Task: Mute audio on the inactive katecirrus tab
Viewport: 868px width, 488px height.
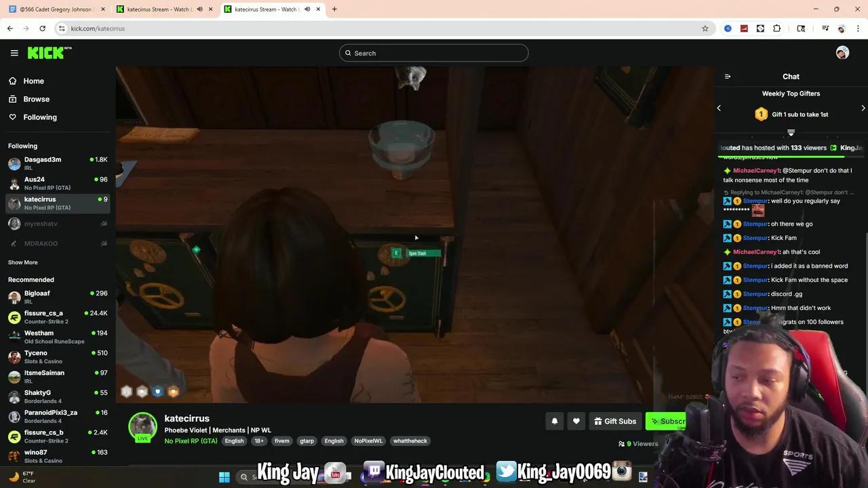Action: [x=199, y=9]
